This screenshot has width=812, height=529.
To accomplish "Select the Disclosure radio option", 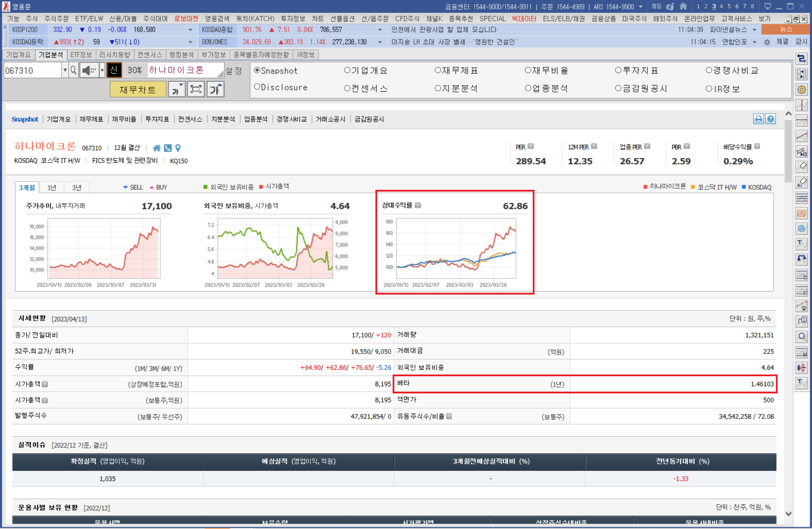I will [x=257, y=87].
